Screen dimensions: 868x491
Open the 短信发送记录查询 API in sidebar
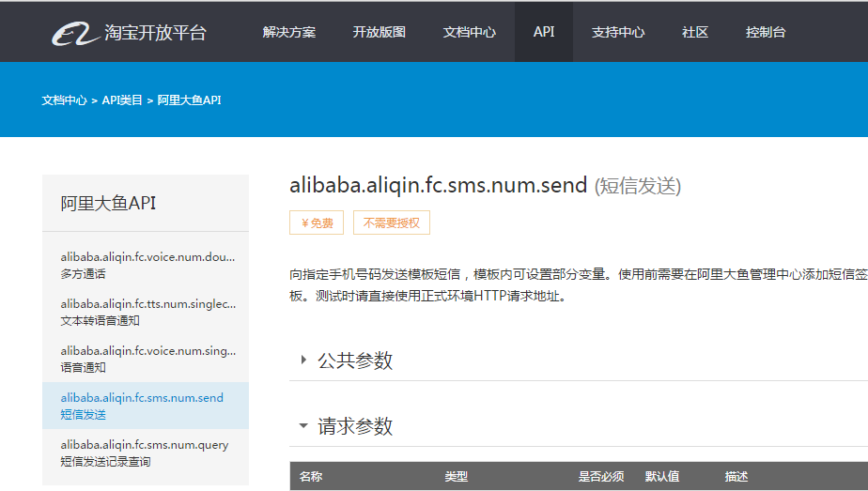point(146,453)
